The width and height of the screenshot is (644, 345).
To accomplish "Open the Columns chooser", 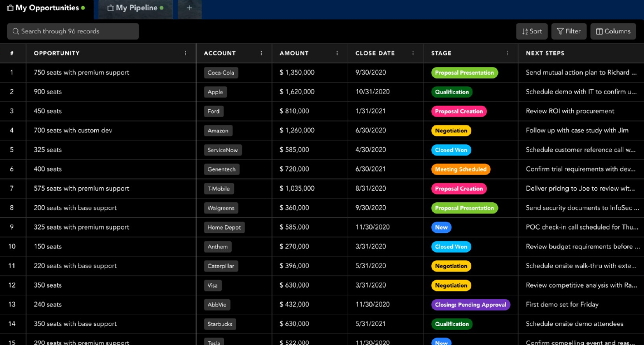I will coord(613,31).
